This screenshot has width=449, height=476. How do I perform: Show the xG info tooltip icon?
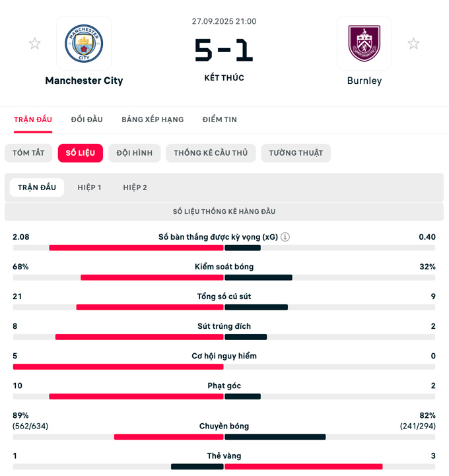pyautogui.click(x=285, y=237)
